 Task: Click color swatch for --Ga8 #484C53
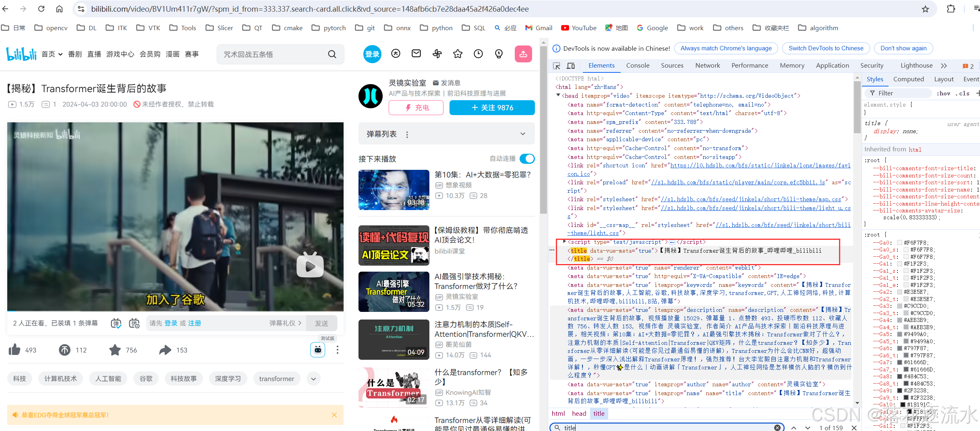point(900,377)
